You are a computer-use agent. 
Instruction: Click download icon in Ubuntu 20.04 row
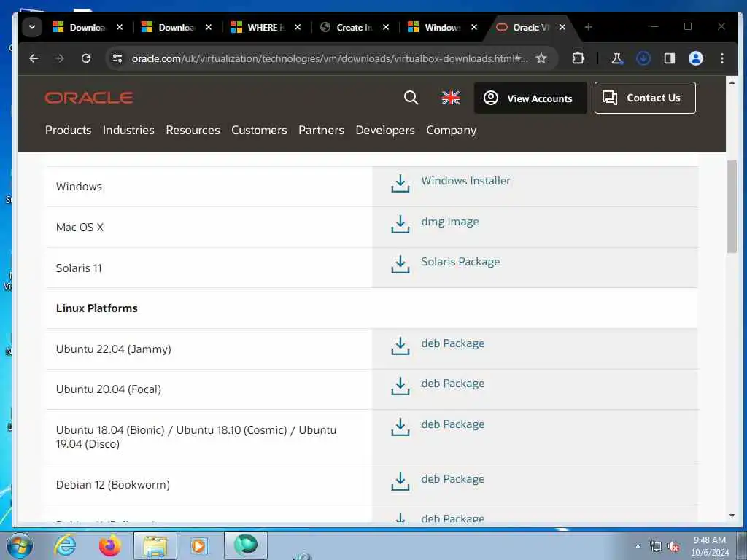pyautogui.click(x=400, y=386)
